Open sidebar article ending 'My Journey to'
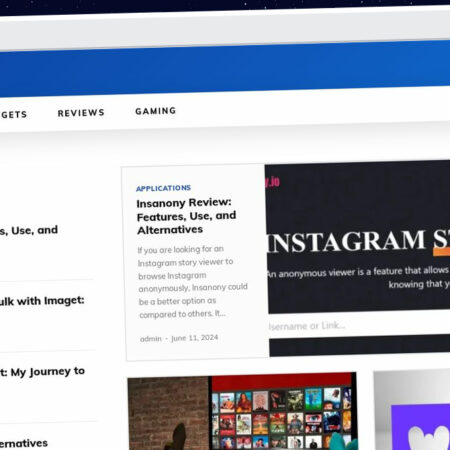The image size is (450, 450). pyautogui.click(x=43, y=372)
